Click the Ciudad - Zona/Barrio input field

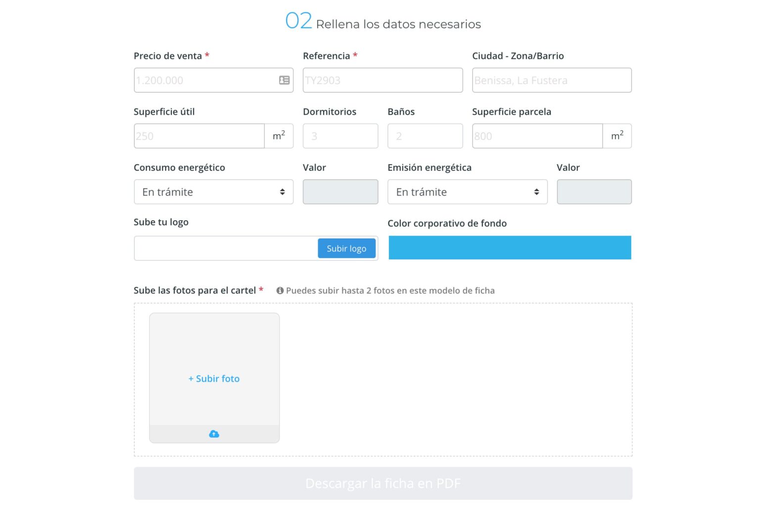(x=552, y=80)
